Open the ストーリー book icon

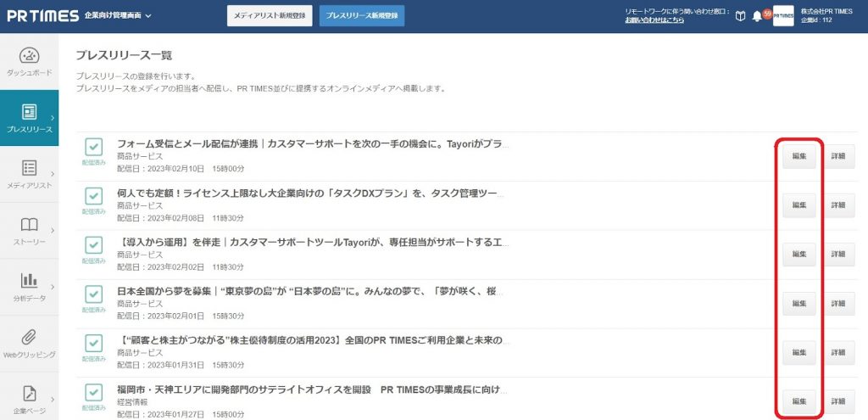pos(30,224)
